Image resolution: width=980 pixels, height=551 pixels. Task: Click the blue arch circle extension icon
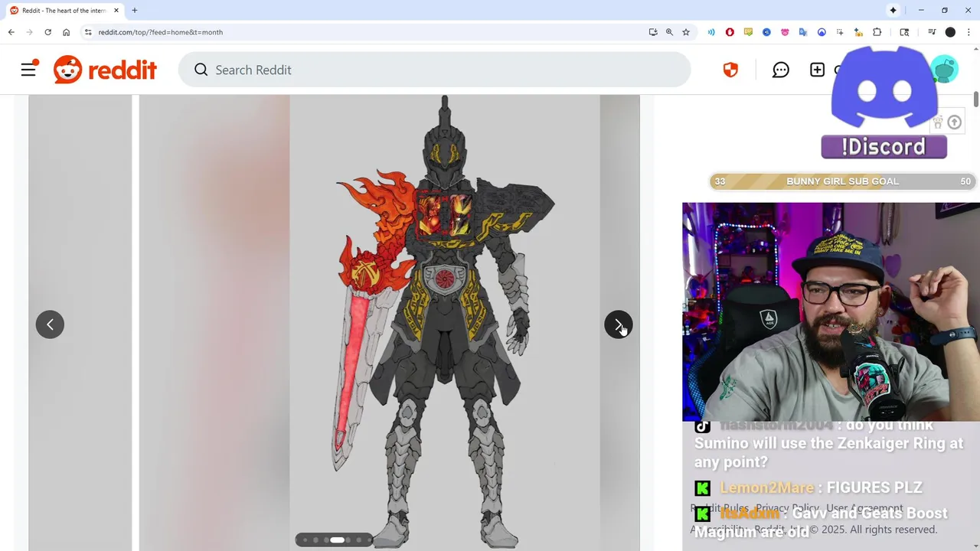822,32
